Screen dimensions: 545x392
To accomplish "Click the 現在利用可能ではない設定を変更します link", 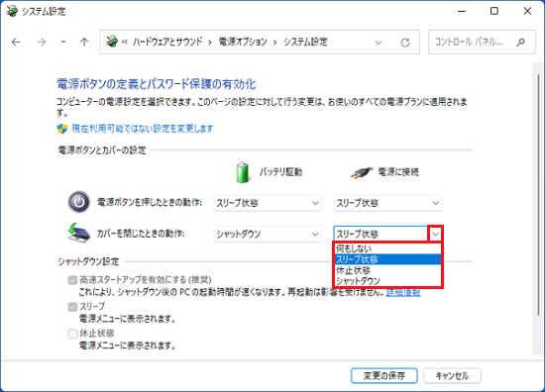I will point(143,129).
